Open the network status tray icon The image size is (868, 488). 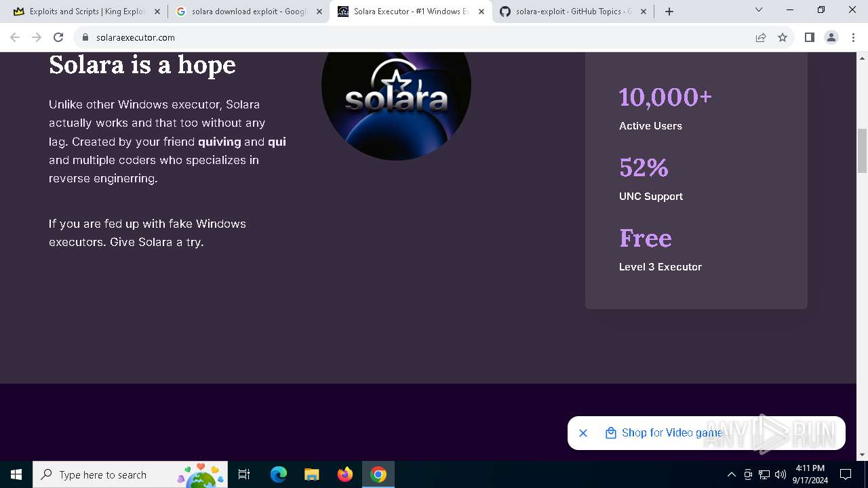764,474
